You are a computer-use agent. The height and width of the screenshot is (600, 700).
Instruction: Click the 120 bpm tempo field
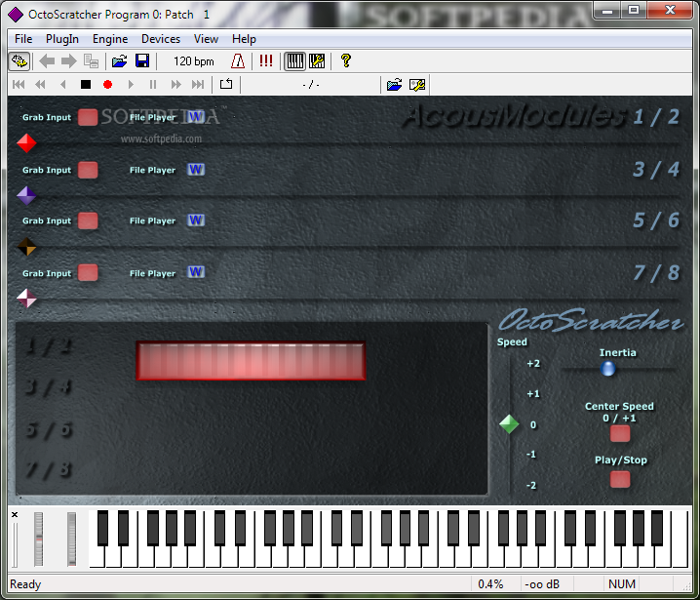193,61
